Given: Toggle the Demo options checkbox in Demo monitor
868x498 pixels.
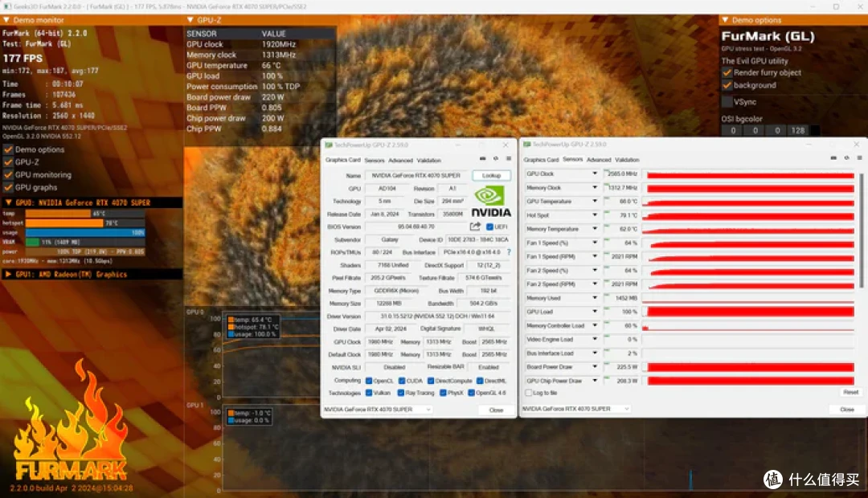Looking at the screenshot, I should [x=8, y=149].
